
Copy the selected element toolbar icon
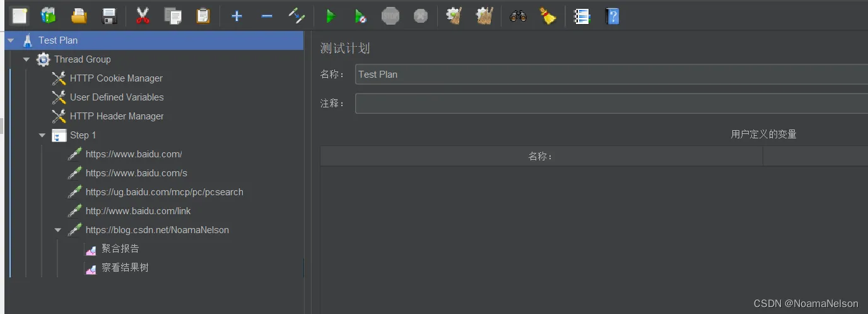coord(173,16)
